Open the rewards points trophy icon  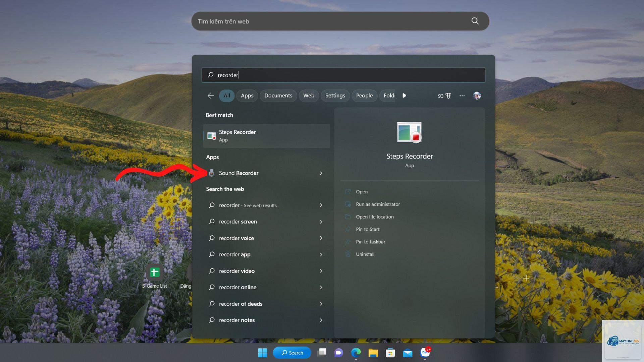click(x=448, y=96)
